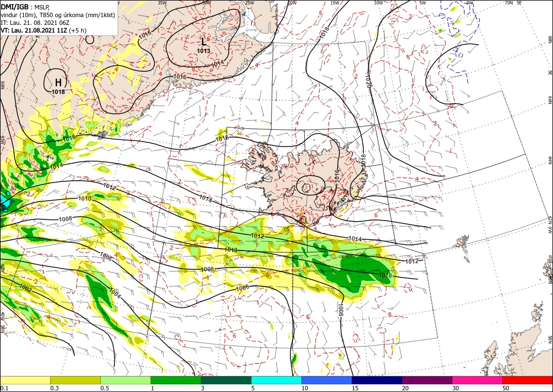Select the dark green 3–5 legend swatch
This screenshot has width=553, height=392.
(226, 380)
